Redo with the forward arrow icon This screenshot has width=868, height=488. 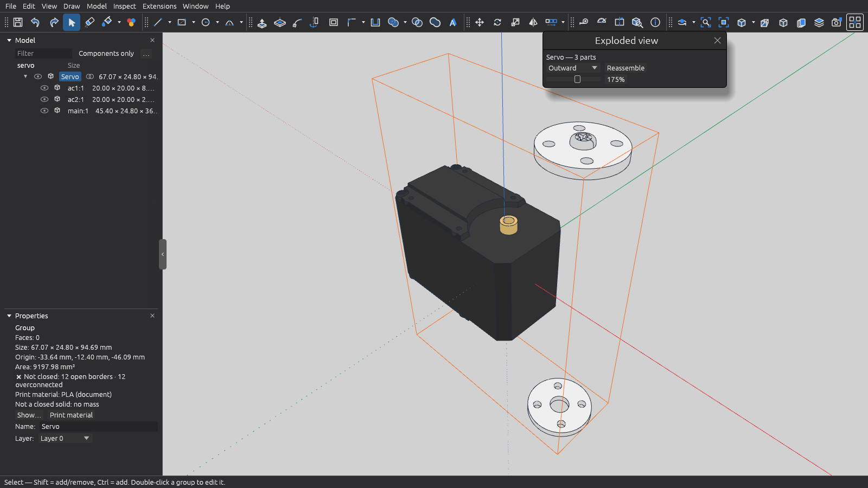[54, 22]
